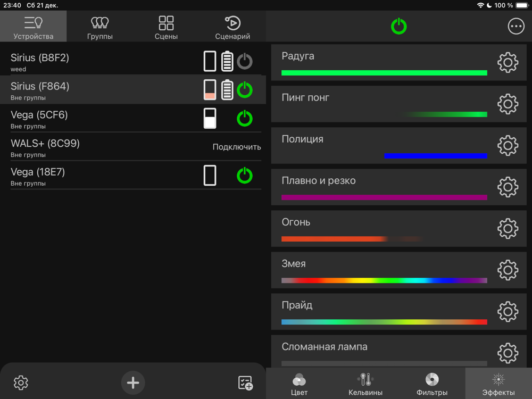Screen dimensions: 532x399
Task: Select the Sirius (F864) device name
Action: [40, 86]
